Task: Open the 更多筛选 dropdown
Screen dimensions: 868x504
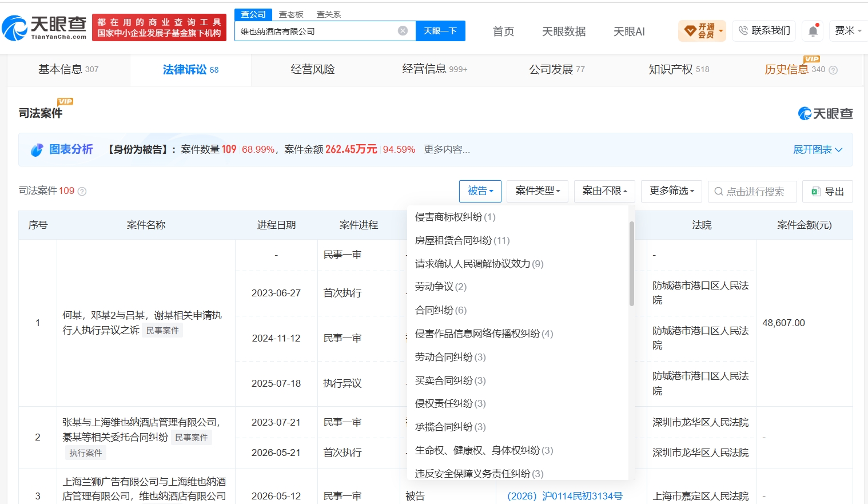Action: tap(672, 191)
